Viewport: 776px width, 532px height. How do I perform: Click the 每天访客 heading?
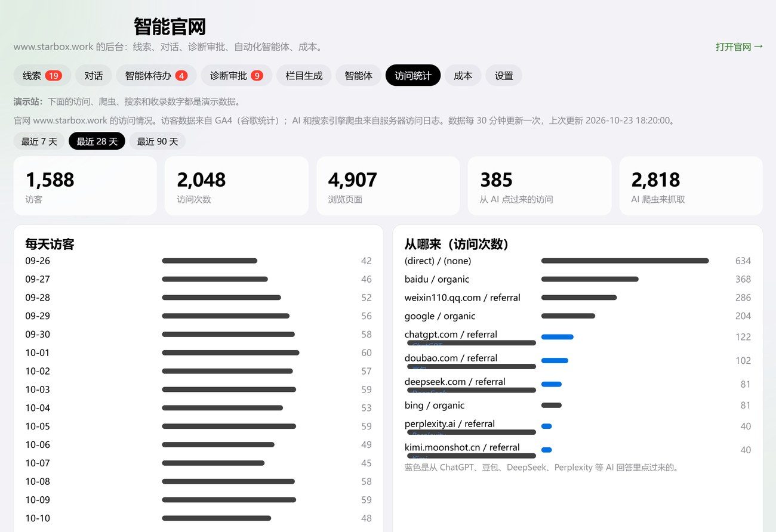click(50, 243)
